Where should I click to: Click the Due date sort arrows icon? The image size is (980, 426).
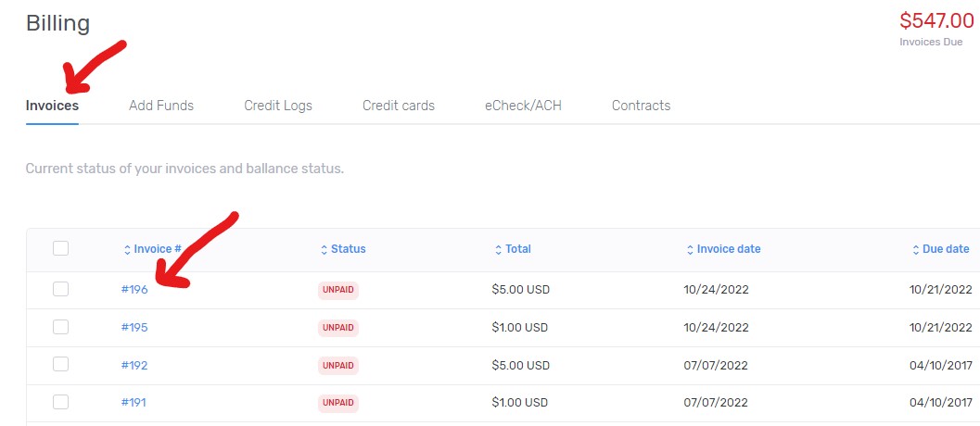(916, 250)
